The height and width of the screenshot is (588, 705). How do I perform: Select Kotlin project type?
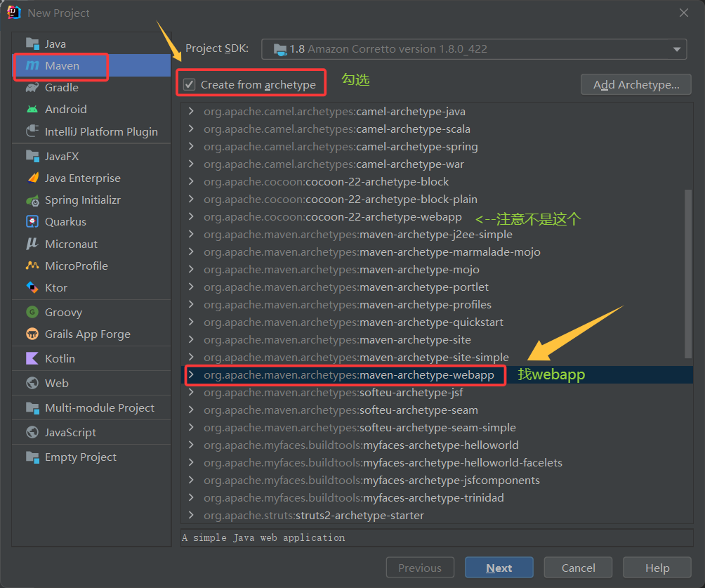(x=92, y=358)
